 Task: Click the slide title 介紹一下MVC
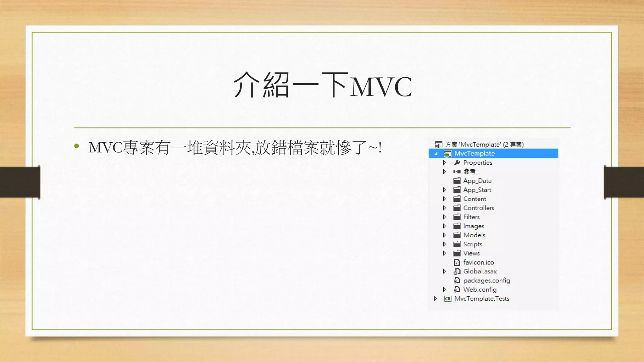322,85
